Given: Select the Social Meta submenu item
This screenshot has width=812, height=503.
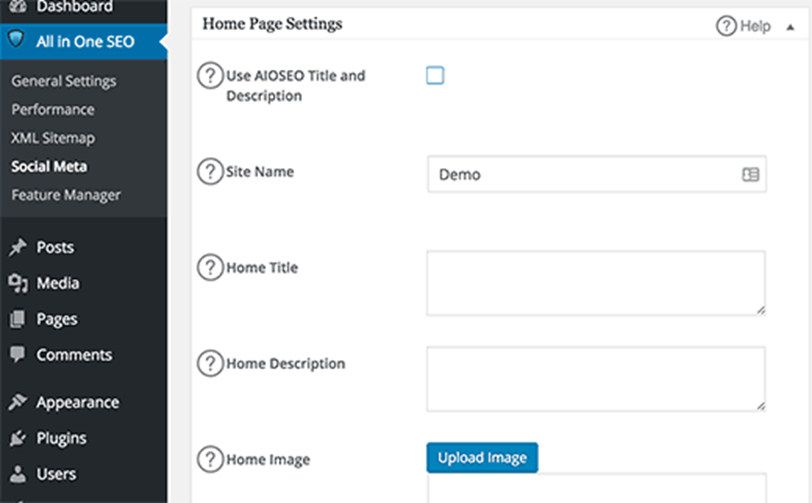Looking at the screenshot, I should (49, 167).
